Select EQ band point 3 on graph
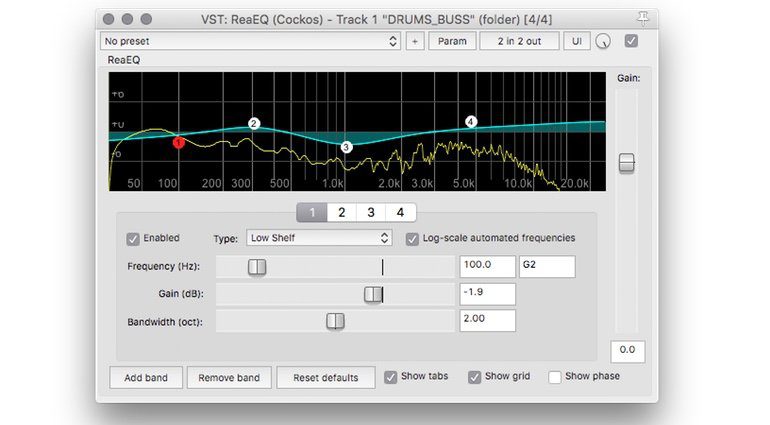This screenshot has width=770, height=425. [x=346, y=147]
